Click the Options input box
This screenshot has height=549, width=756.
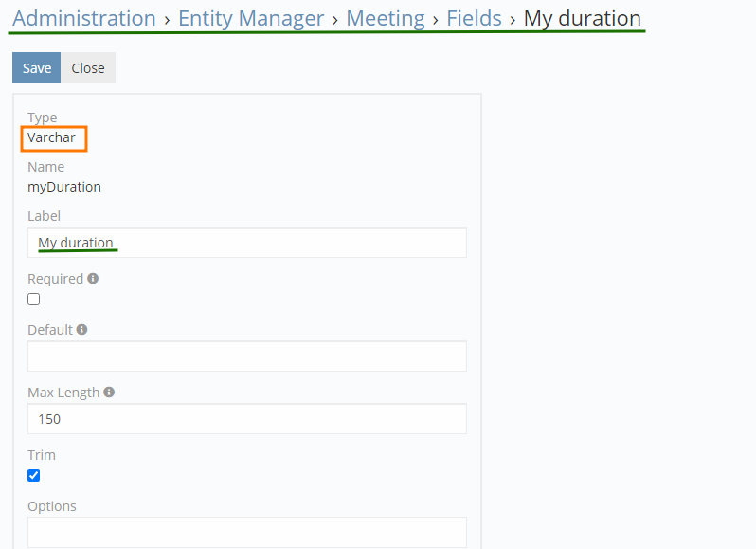(x=246, y=532)
